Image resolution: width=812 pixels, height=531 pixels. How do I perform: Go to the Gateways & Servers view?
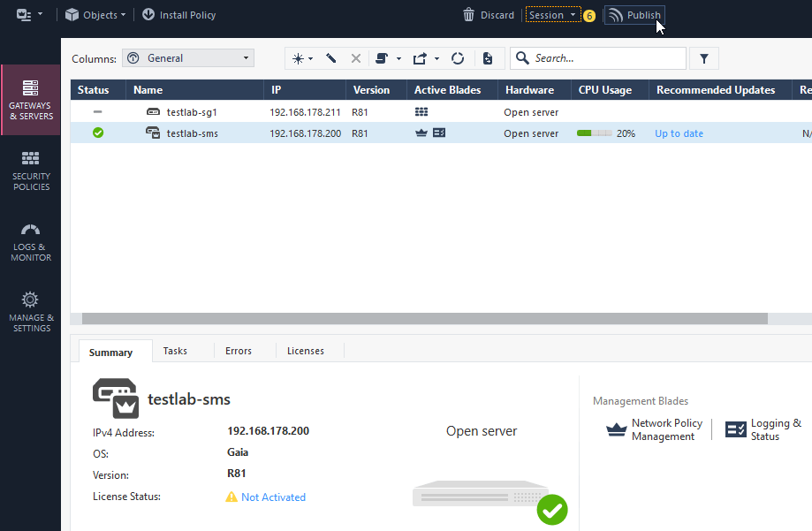click(x=31, y=100)
